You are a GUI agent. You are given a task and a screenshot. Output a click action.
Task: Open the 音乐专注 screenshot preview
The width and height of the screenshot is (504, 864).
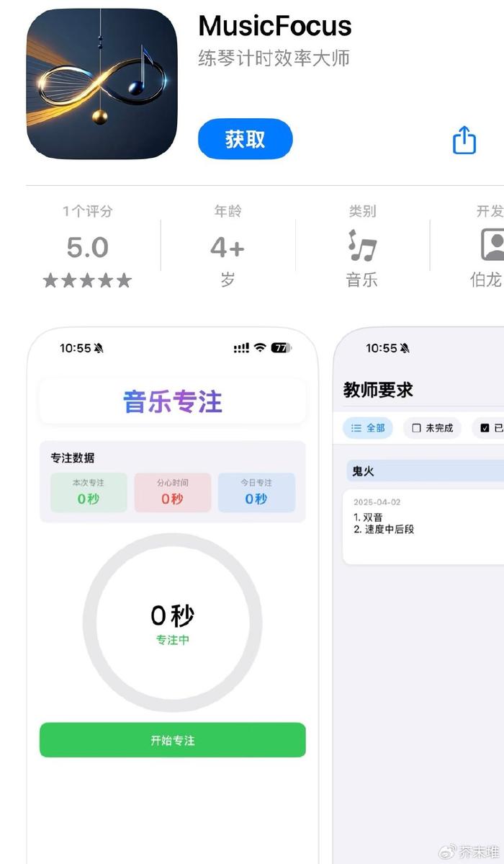pyautogui.click(x=172, y=595)
